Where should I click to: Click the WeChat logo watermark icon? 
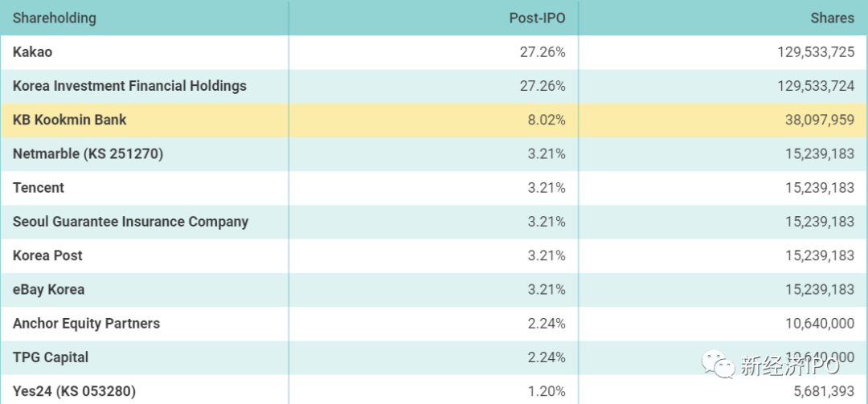point(718,365)
